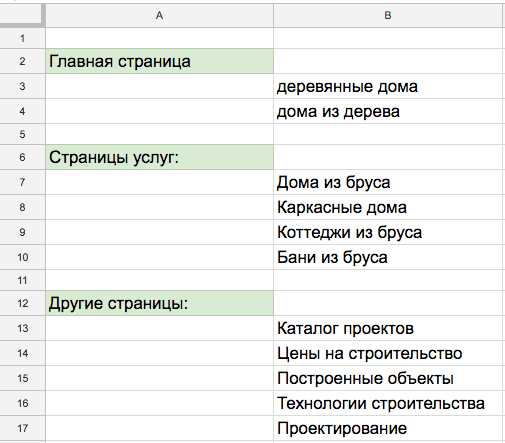Select the Другие страницы: heading cell
Viewport: 505px width, 443px height.
(x=159, y=303)
